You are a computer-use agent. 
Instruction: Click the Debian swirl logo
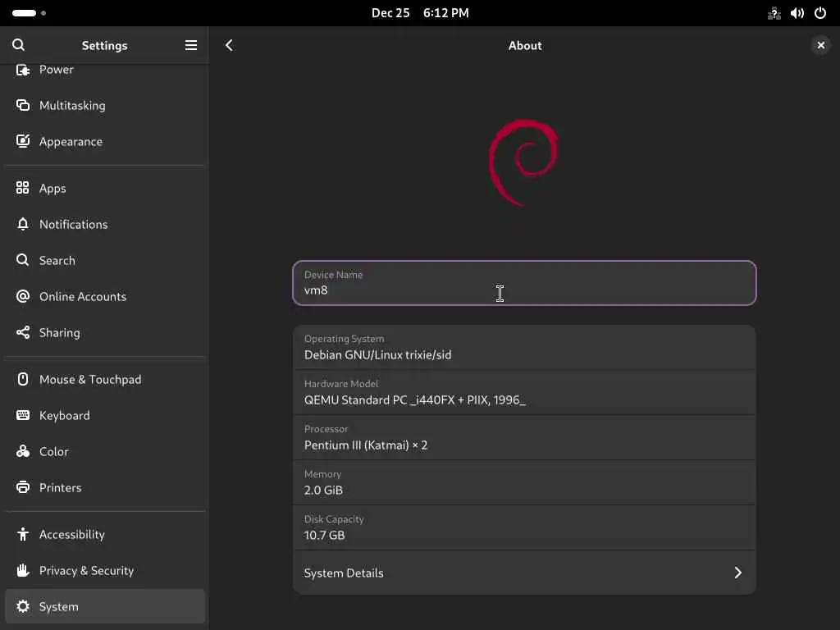coord(523,162)
